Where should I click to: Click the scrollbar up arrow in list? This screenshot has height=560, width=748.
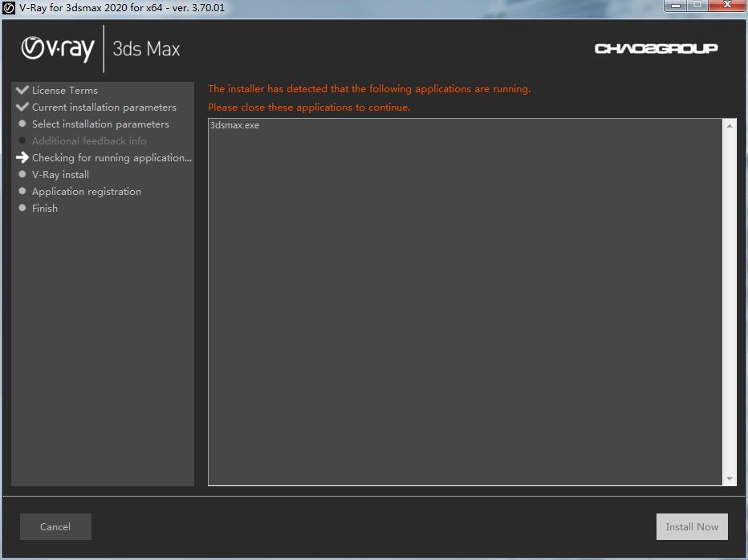[x=730, y=126]
